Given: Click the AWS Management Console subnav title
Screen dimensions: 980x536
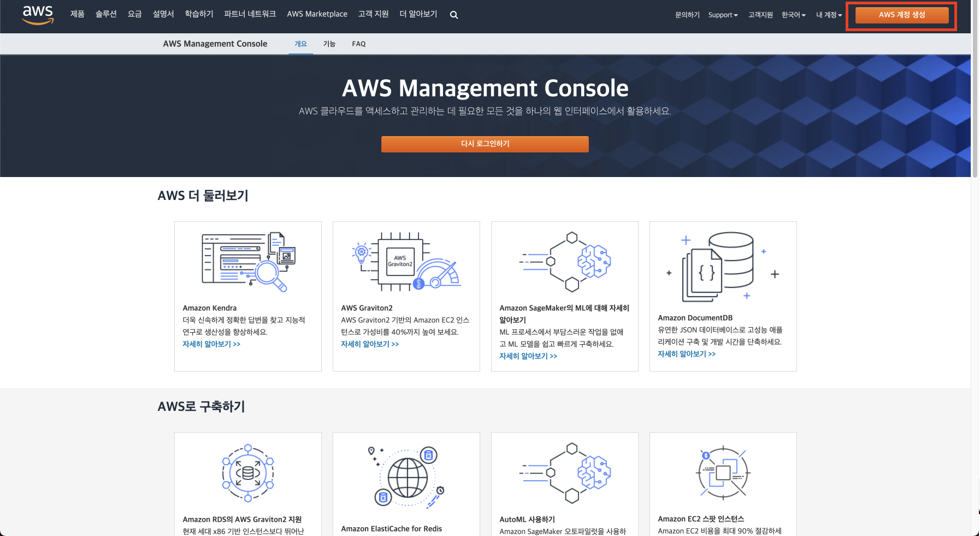Looking at the screenshot, I should click(215, 44).
